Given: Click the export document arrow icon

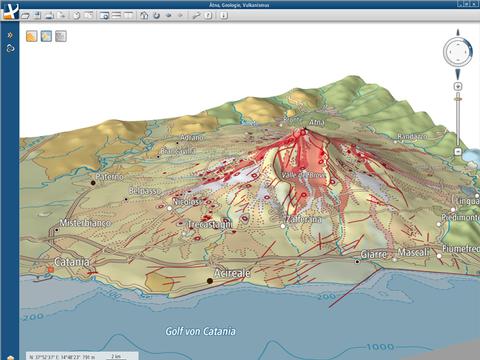Looking at the screenshot, I should pos(61,15).
